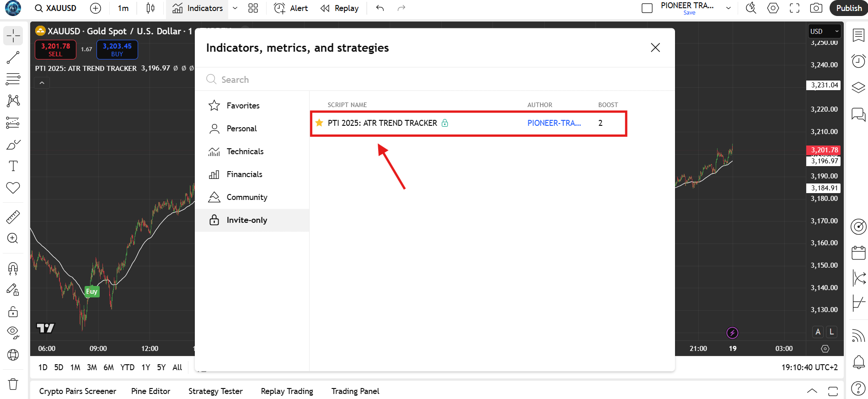The height and width of the screenshot is (399, 868).
Task: Select the ruler measure tool
Action: [x=13, y=216]
